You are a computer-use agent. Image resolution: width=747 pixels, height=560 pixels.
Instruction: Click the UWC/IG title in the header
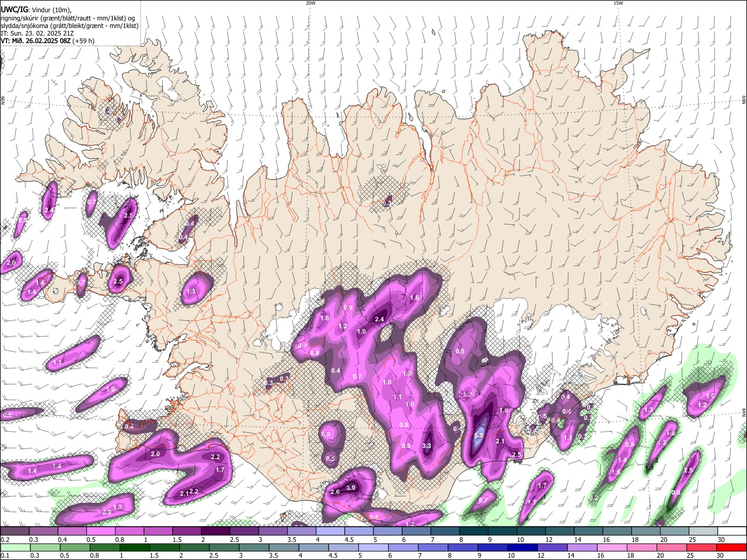(x=14, y=9)
